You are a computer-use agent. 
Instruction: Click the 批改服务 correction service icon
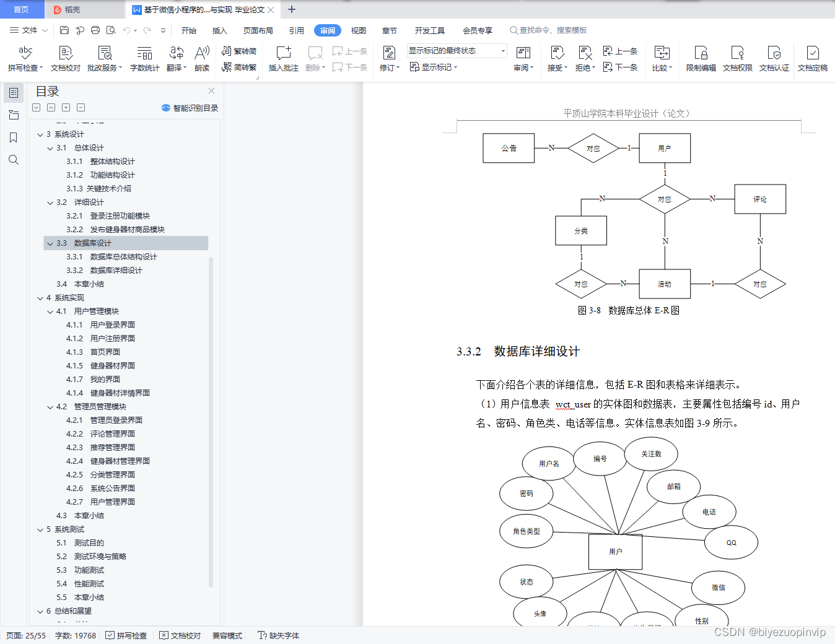tap(105, 53)
